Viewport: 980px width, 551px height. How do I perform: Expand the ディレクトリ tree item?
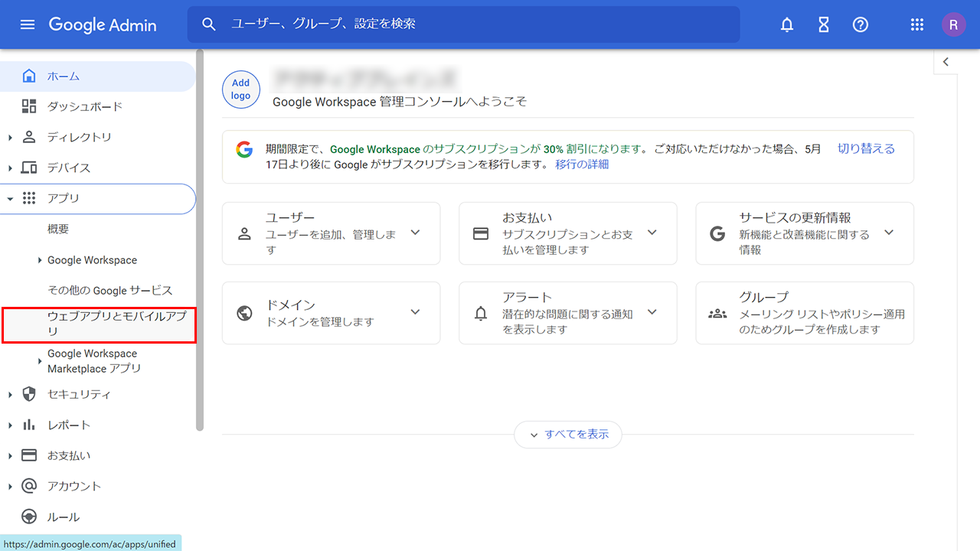point(11,138)
